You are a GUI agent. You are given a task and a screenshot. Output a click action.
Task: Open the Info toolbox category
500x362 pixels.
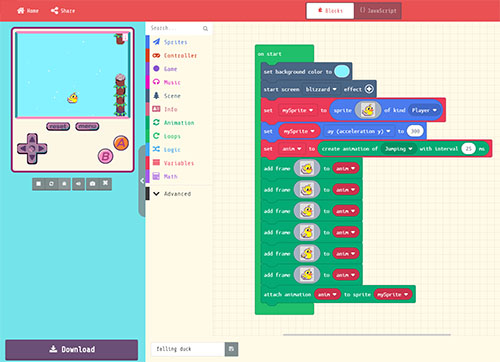[179, 109]
